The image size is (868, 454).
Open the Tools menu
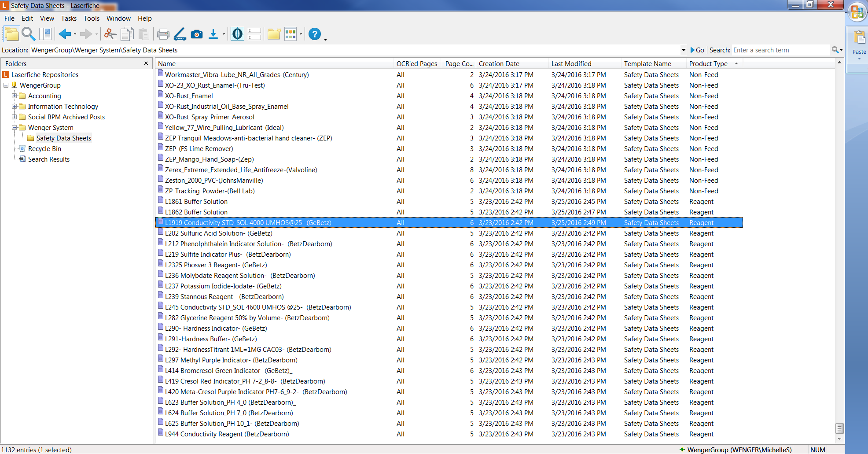point(91,18)
